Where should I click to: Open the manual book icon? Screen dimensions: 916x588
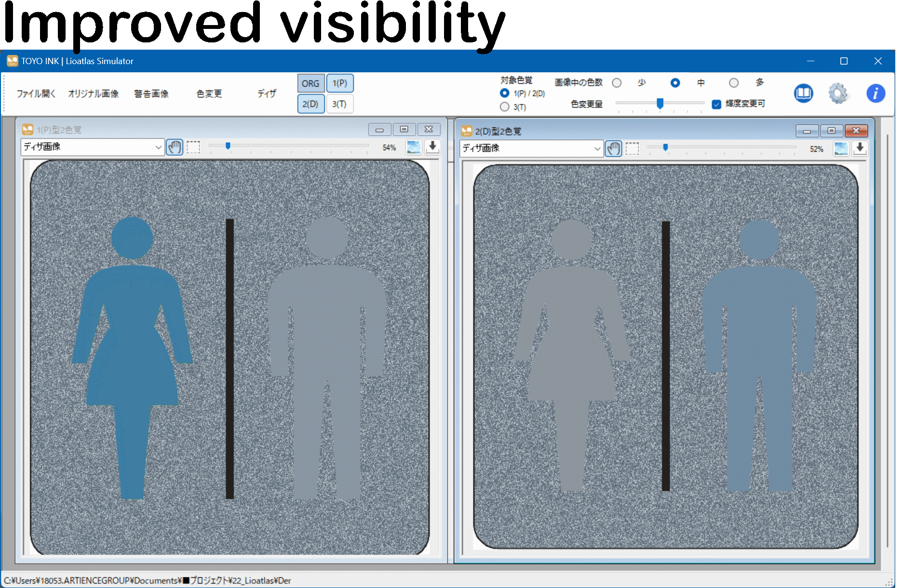click(803, 93)
